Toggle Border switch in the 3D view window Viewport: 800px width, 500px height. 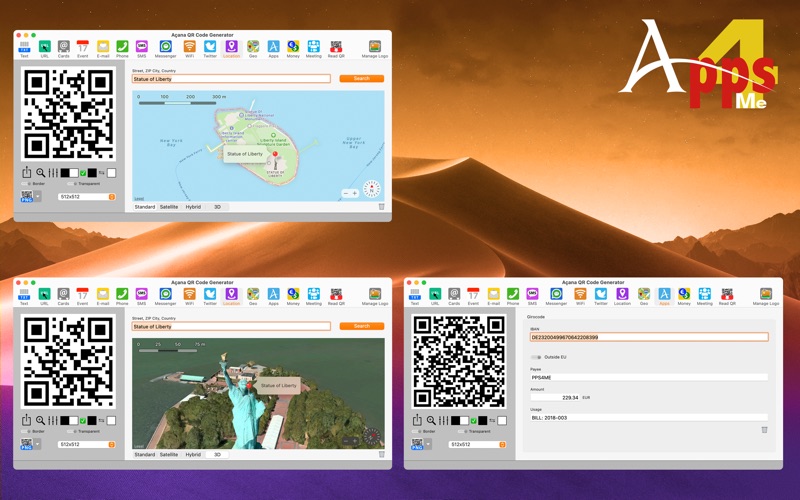tap(26, 431)
